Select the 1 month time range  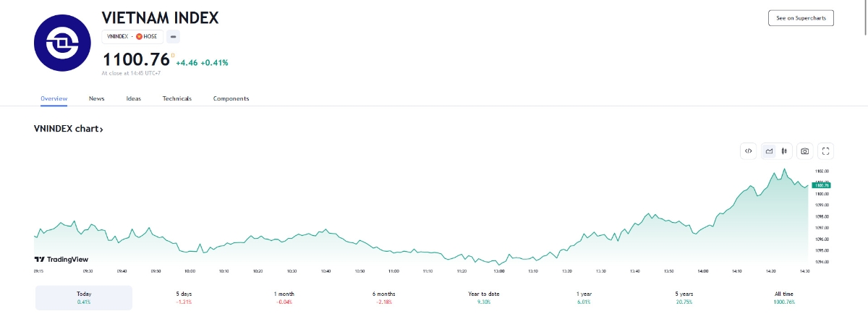point(284,297)
